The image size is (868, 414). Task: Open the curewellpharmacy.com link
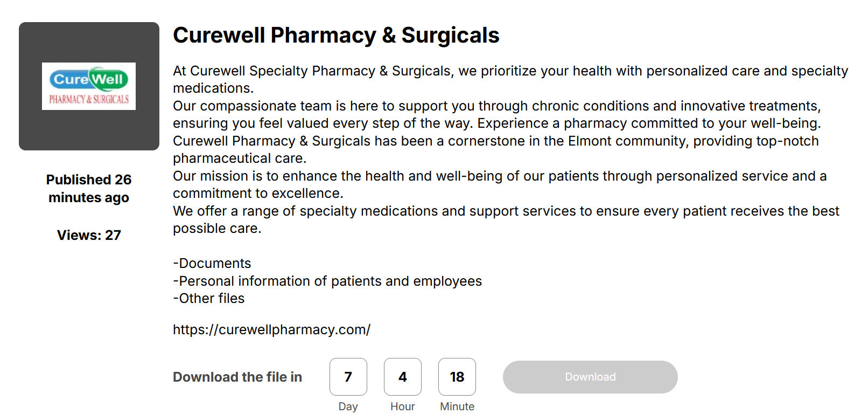(x=271, y=329)
